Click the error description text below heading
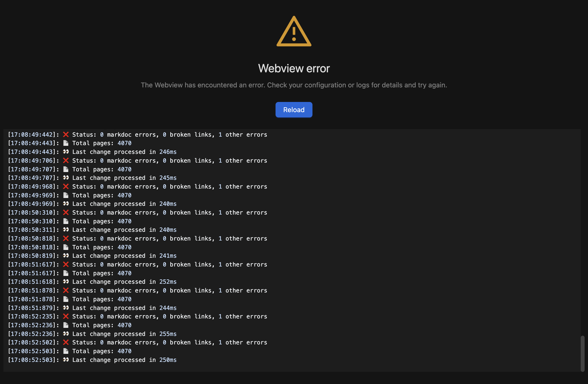 coord(294,85)
